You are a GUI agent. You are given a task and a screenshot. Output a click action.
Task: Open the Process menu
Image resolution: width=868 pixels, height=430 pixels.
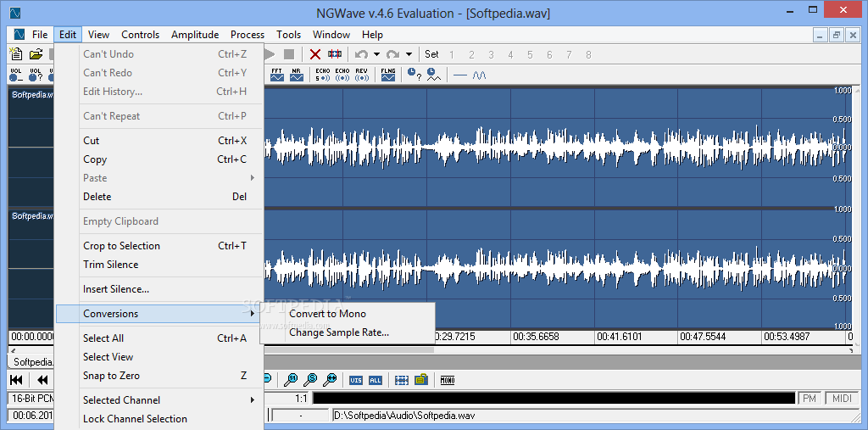point(248,35)
